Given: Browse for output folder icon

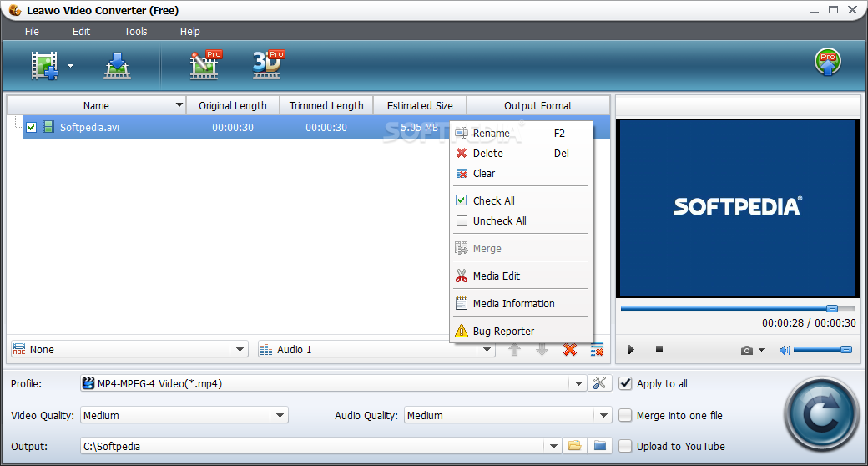Looking at the screenshot, I should point(574,445).
